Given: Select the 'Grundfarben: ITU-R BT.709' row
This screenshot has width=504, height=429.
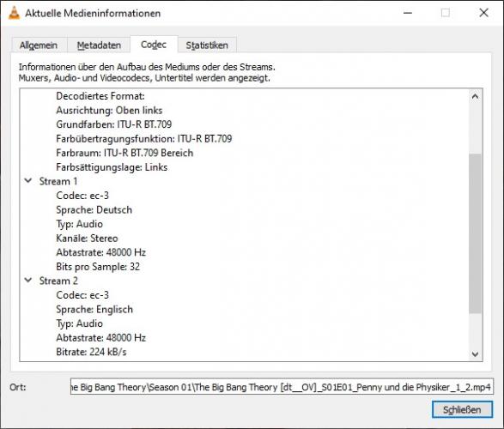Looking at the screenshot, I should [x=114, y=124].
